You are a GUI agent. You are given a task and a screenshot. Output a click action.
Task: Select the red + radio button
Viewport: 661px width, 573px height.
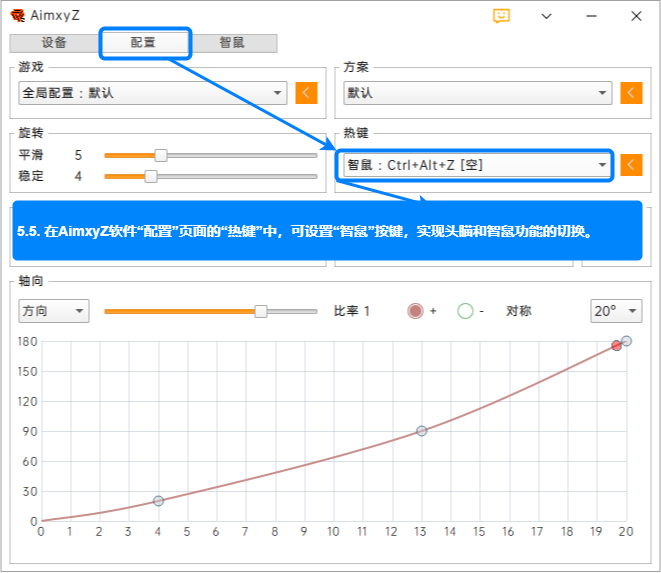(x=415, y=311)
